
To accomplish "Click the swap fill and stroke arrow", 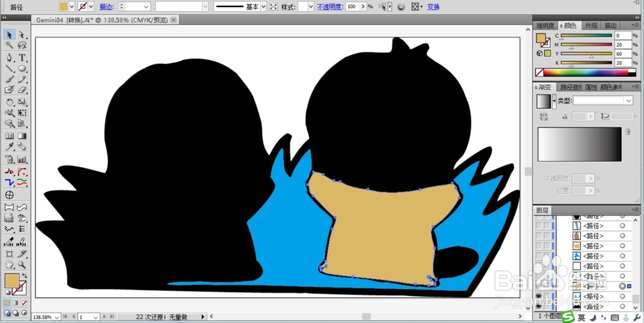I will tap(24, 276).
